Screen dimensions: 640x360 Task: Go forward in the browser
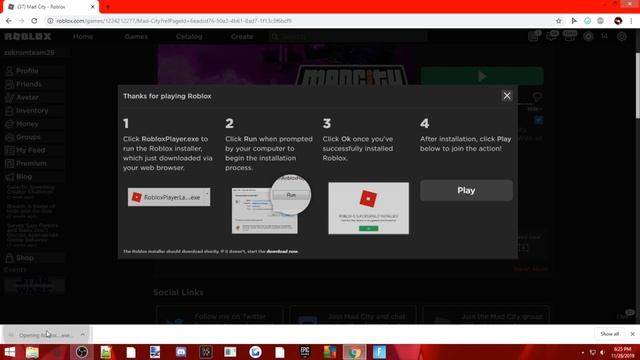click(22, 21)
